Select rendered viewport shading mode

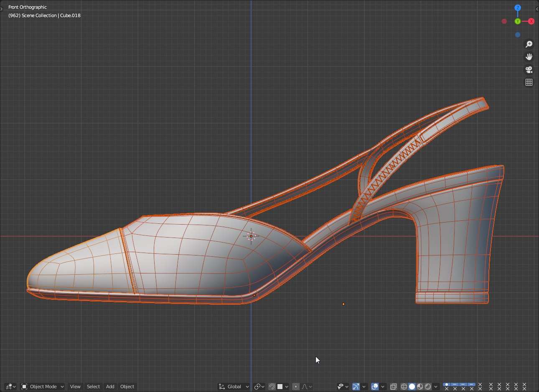point(428,387)
